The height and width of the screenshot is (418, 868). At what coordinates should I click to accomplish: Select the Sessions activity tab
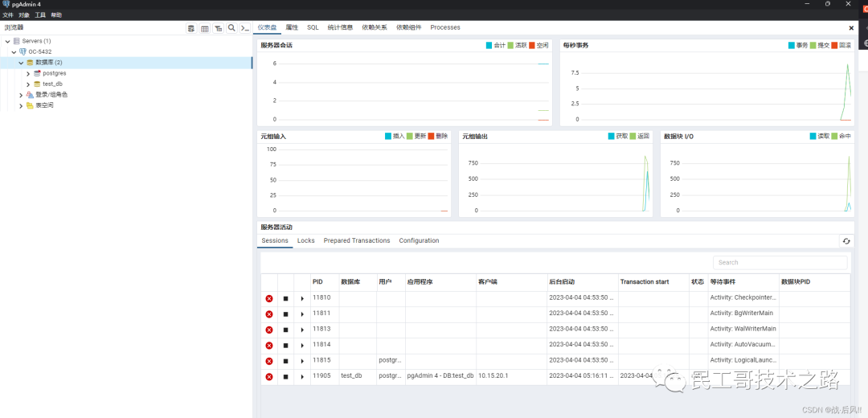(275, 241)
